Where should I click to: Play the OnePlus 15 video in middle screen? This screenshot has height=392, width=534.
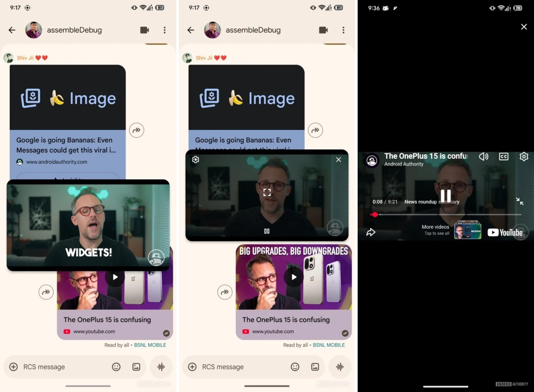click(x=294, y=277)
